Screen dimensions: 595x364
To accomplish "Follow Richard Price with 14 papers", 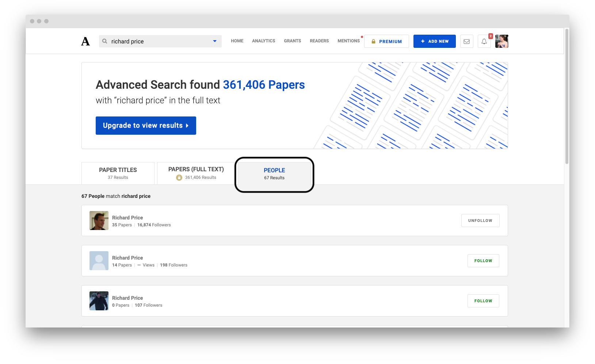I will pyautogui.click(x=483, y=261).
